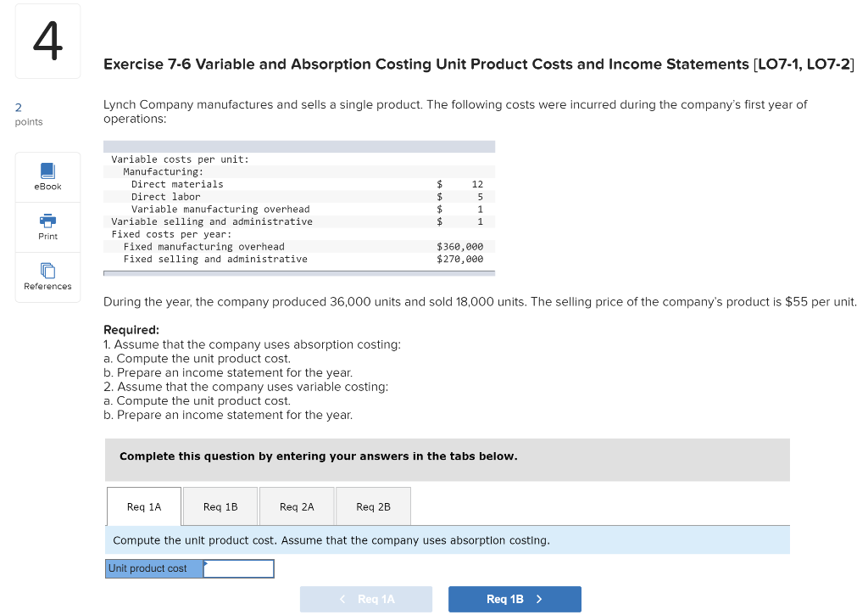Screen dimensions: 868x615
Task: Open the eBook resource icon
Action: click(47, 176)
